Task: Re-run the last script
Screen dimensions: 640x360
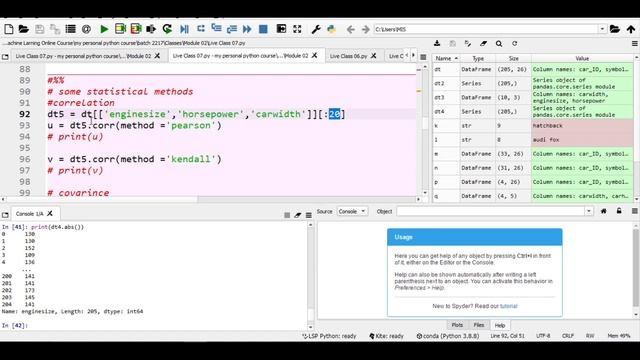Action: [167, 29]
